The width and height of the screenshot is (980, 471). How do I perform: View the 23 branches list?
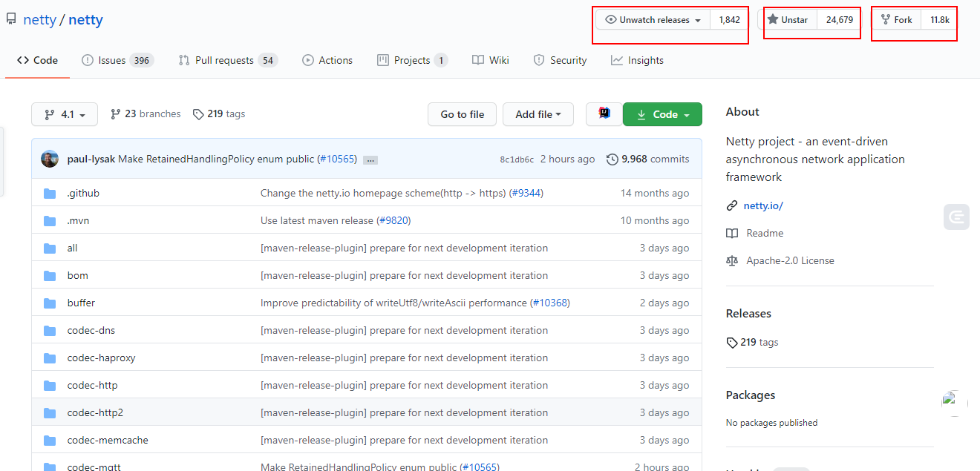pos(146,113)
